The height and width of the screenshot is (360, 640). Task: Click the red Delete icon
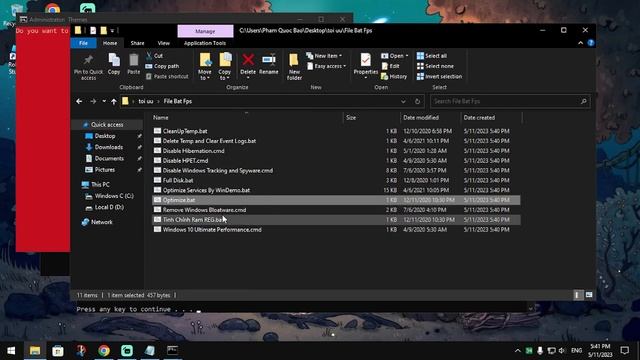pyautogui.click(x=248, y=60)
